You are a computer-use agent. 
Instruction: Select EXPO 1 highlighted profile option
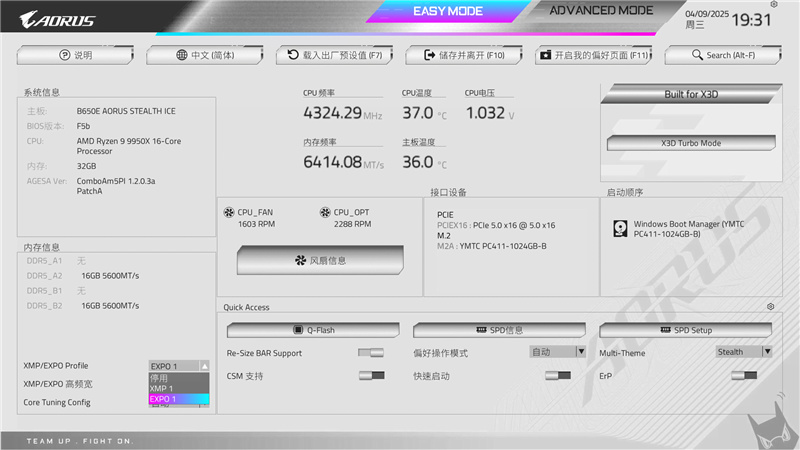pyautogui.click(x=179, y=399)
